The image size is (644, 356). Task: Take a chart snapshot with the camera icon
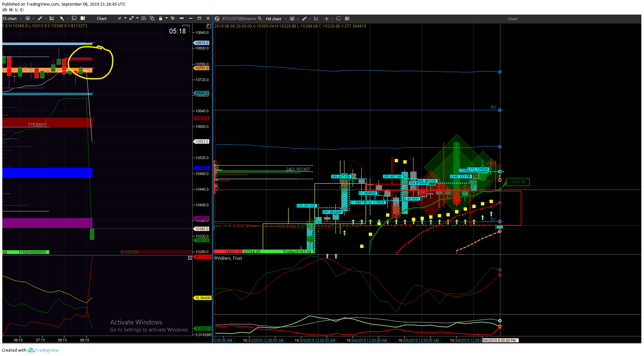[x=144, y=18]
